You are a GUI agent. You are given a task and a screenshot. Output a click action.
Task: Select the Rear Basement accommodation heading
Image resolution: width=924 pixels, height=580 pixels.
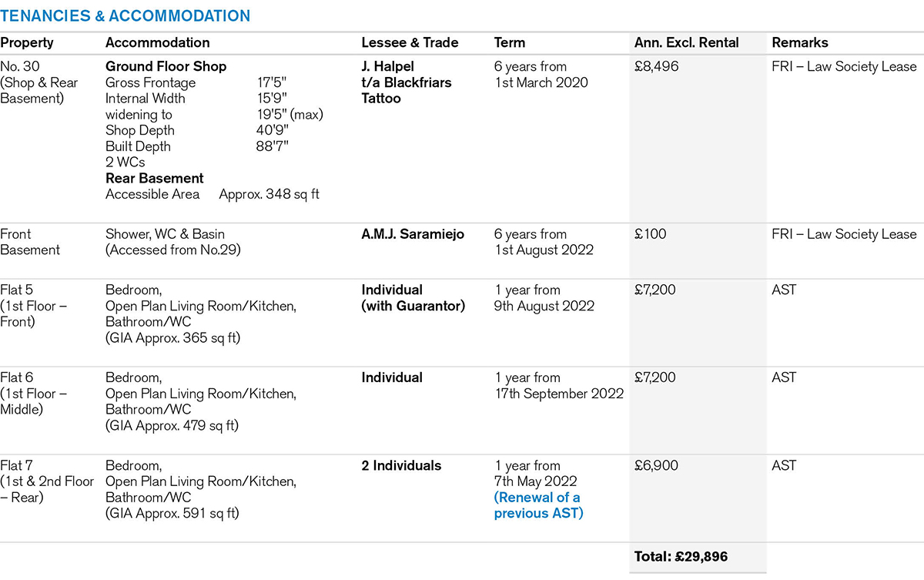154,178
